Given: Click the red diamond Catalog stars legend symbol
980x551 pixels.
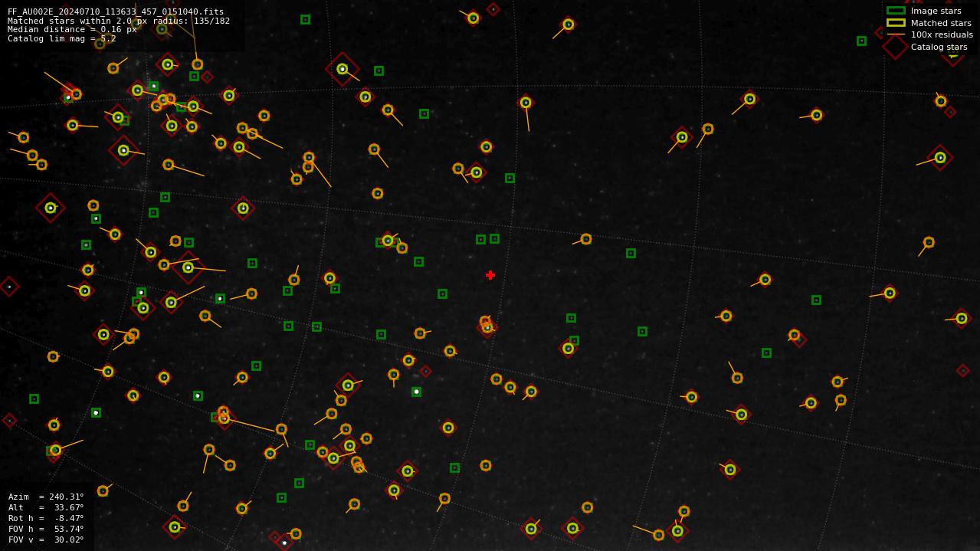Looking at the screenshot, I should pyautogui.click(x=896, y=47).
